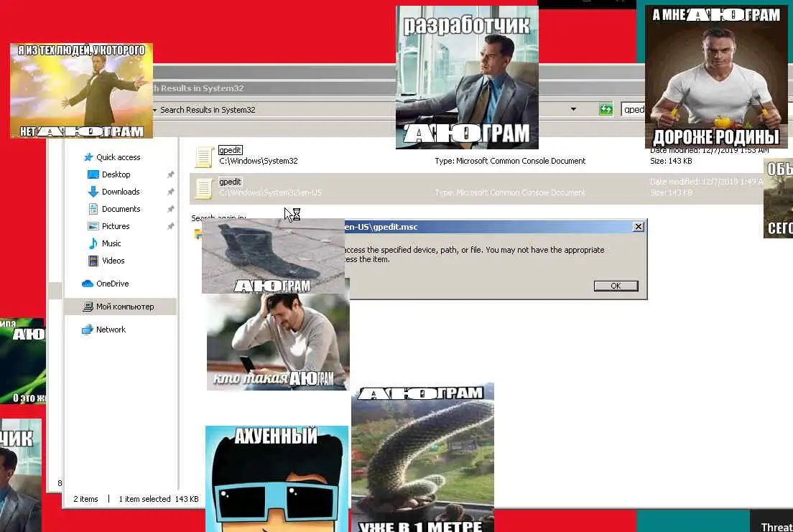Click the cactus meme УЖЕ В 1 МЕТРЕ
The image size is (793, 532).
coord(422,457)
